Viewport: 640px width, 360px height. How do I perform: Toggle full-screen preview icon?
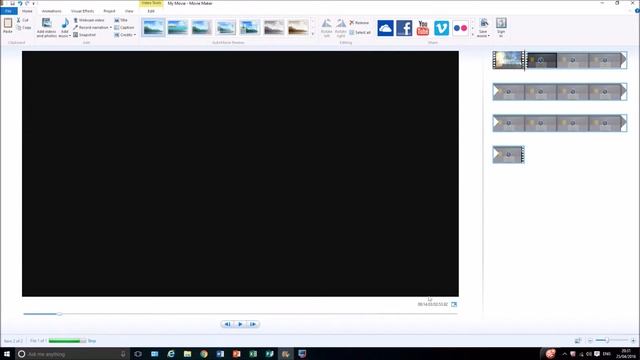[454, 304]
